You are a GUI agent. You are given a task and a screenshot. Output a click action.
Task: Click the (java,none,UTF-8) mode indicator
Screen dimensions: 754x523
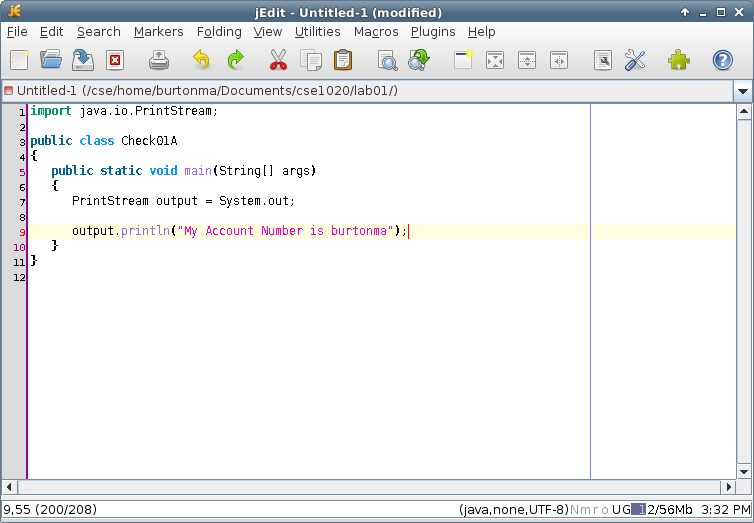point(514,510)
